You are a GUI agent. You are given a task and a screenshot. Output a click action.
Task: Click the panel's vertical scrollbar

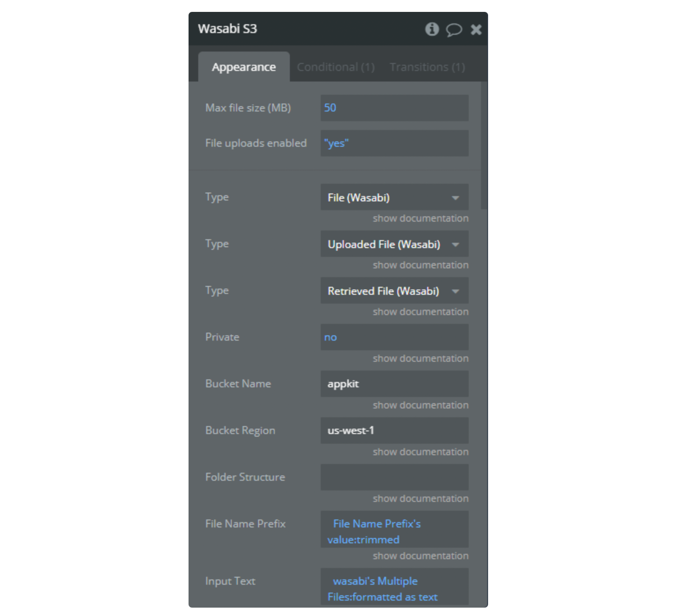484,145
